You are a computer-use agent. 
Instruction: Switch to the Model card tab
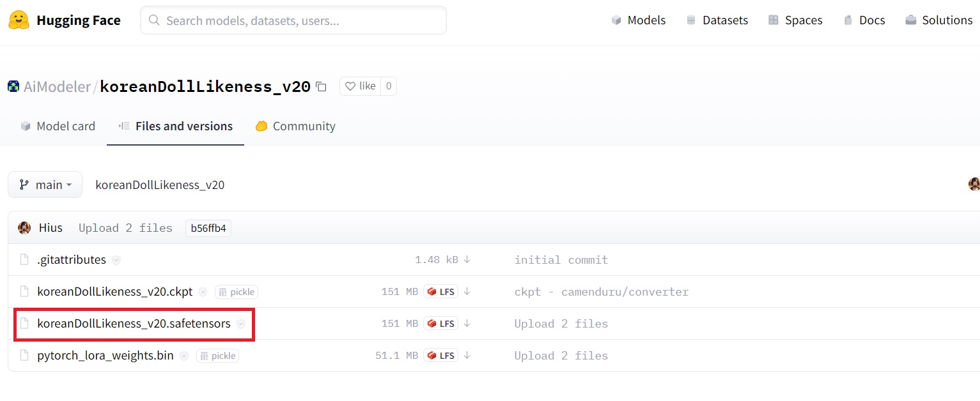click(x=58, y=126)
